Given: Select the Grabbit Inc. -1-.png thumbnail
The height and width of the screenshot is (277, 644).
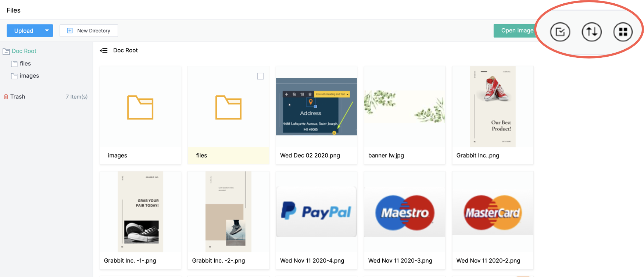Looking at the screenshot, I should 140,212.
